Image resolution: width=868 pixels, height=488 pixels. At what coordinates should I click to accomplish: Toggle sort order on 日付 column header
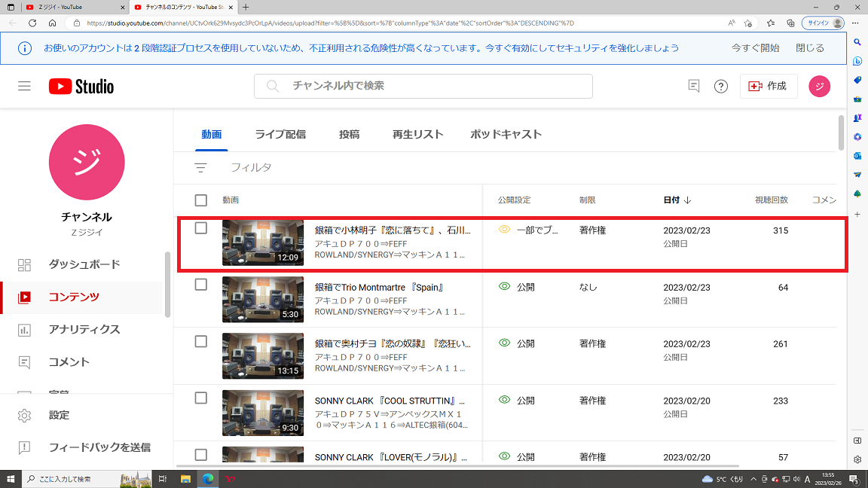pyautogui.click(x=677, y=200)
